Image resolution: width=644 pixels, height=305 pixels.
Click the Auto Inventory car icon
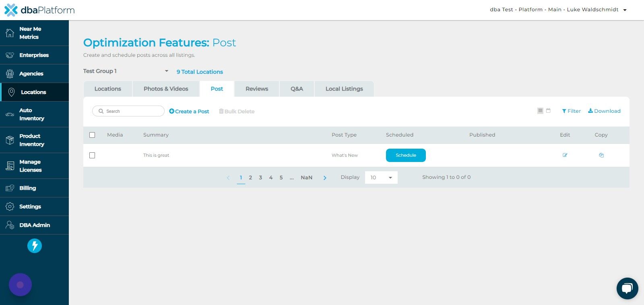10,114
